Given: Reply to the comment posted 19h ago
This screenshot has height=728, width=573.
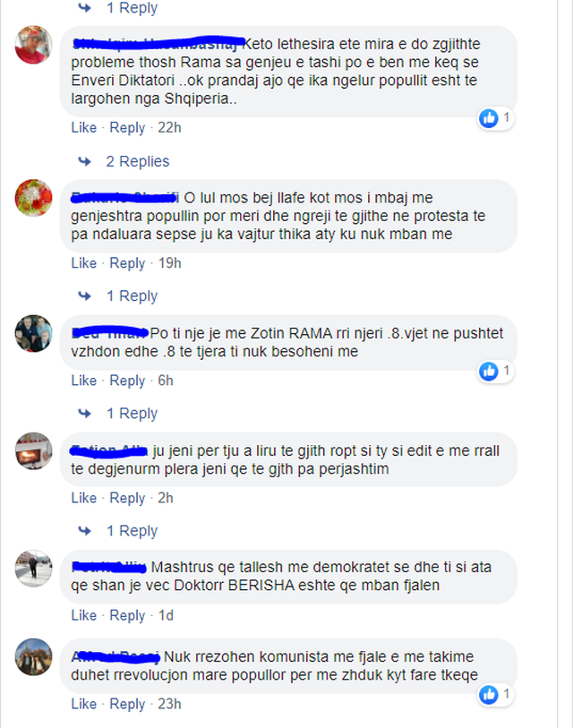Looking at the screenshot, I should coord(127,263).
